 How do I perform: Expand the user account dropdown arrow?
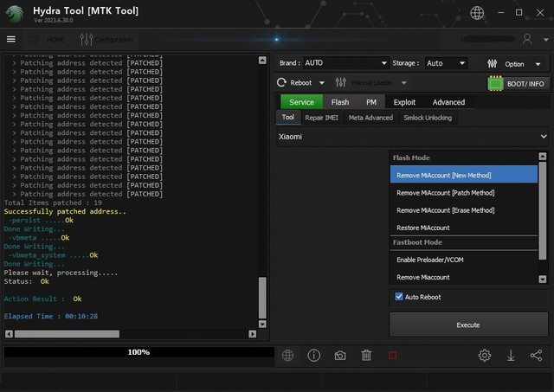(x=546, y=40)
